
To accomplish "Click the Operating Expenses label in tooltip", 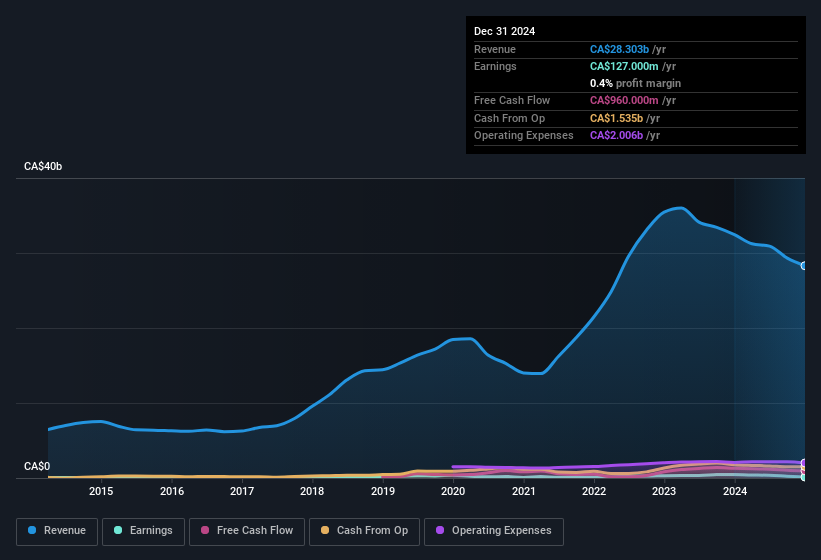I will (524, 136).
